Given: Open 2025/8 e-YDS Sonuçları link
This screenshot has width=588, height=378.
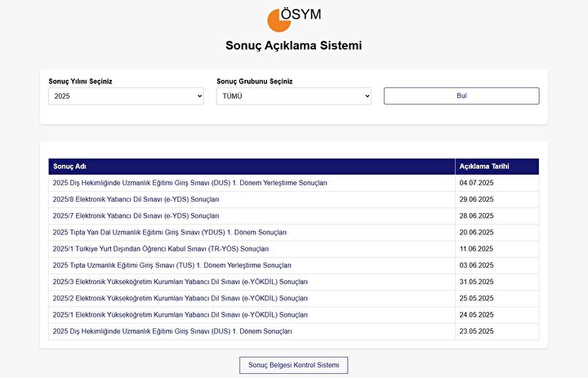Looking at the screenshot, I should pos(136,199).
